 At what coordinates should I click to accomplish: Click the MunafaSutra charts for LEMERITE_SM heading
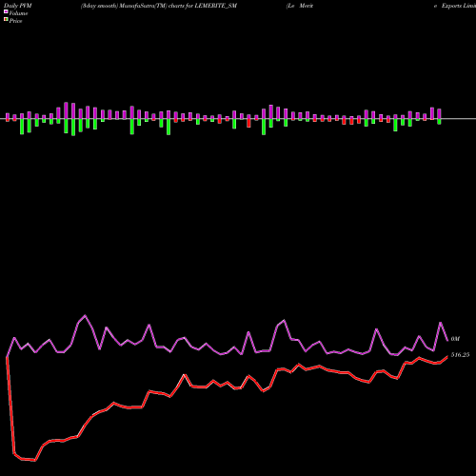pyautogui.click(x=159, y=6)
